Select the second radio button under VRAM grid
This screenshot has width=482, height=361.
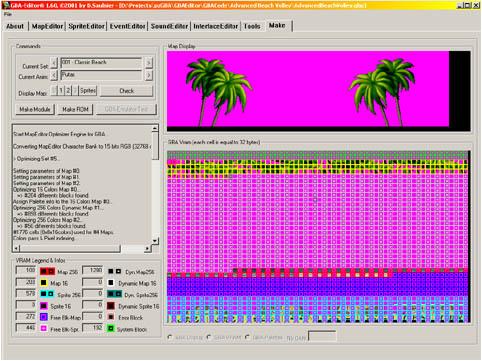[x=209, y=337]
